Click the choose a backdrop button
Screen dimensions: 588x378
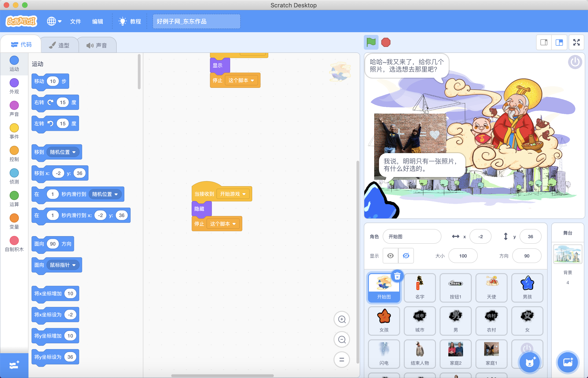coord(568,362)
